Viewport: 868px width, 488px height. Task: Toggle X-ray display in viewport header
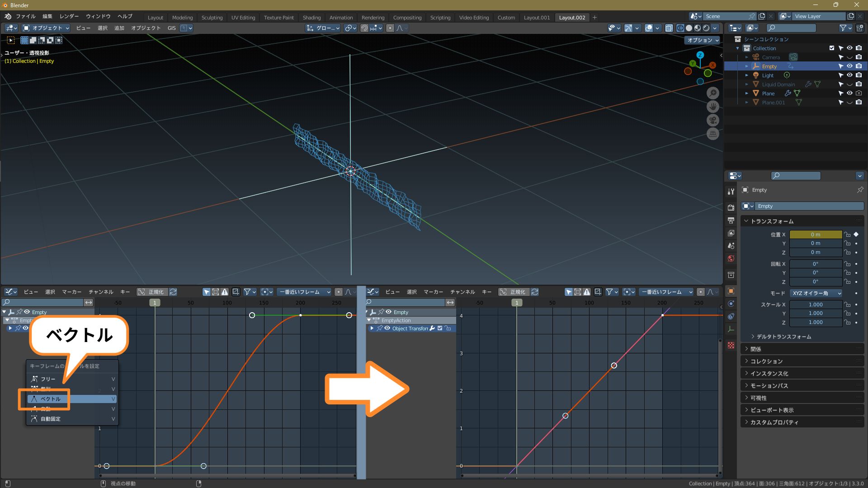click(x=669, y=28)
